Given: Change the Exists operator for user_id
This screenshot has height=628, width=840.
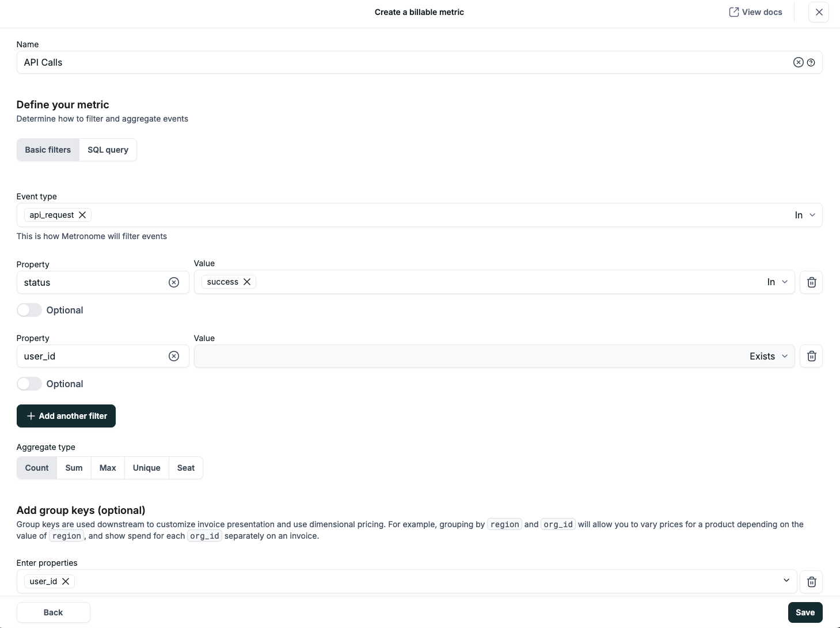Looking at the screenshot, I should [x=768, y=356].
